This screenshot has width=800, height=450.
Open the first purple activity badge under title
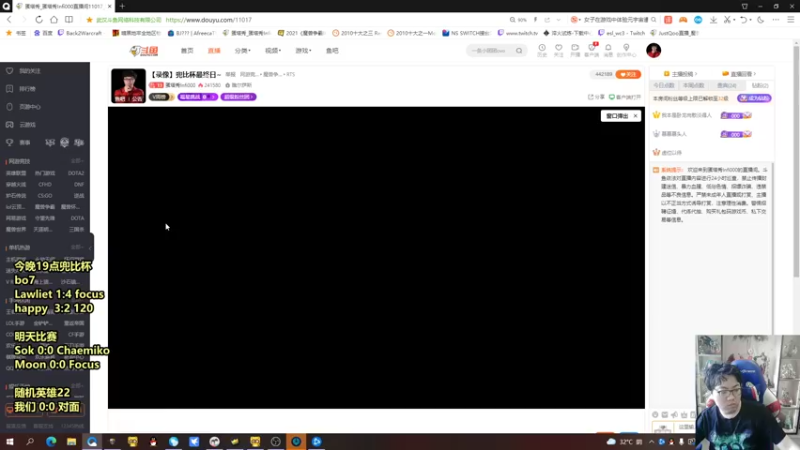[197, 97]
